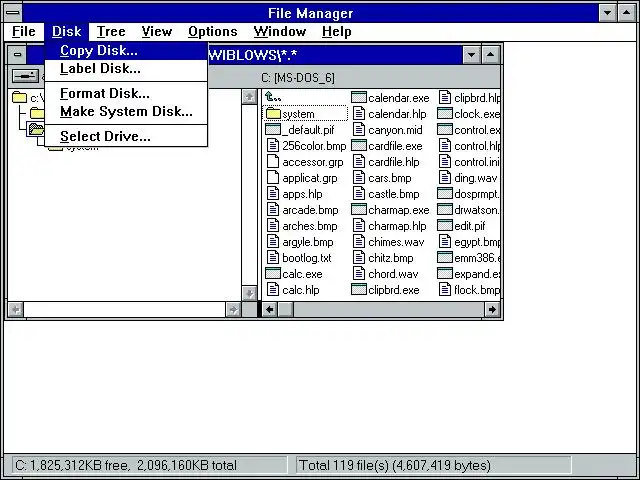Select the ding.wav document icon

(445, 178)
